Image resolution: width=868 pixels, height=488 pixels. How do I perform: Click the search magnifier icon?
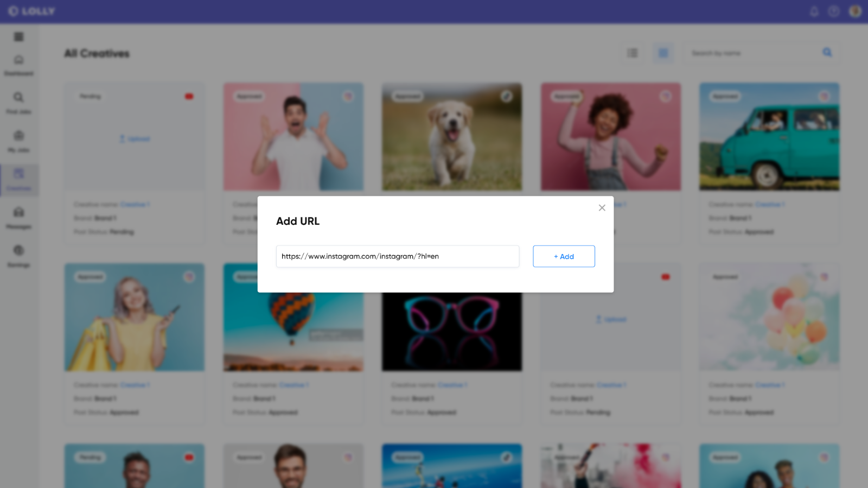827,53
